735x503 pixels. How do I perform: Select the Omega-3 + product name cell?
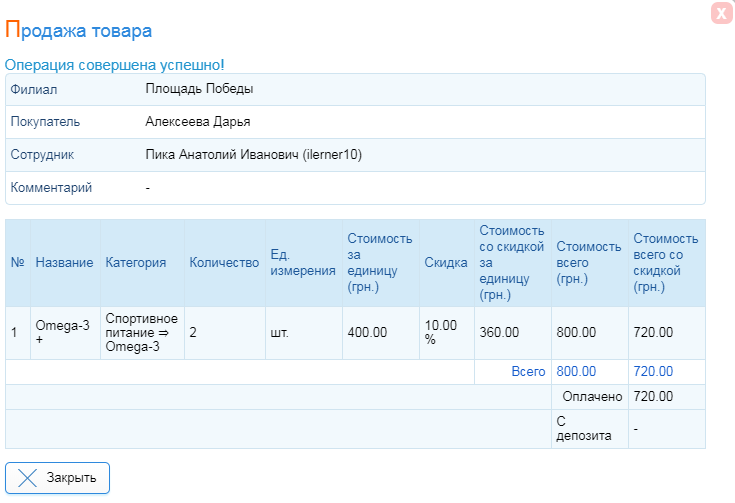tap(65, 333)
